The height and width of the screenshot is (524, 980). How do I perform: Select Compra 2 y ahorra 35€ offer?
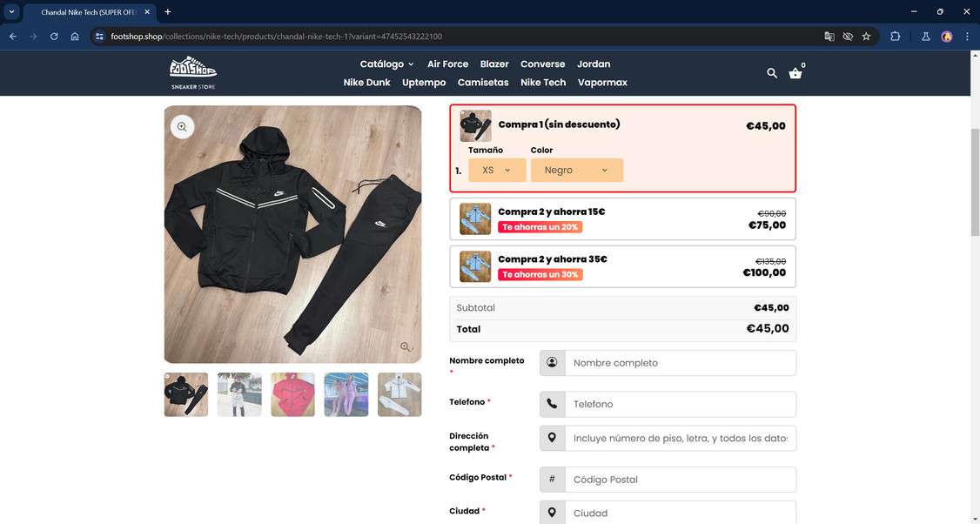(x=622, y=266)
